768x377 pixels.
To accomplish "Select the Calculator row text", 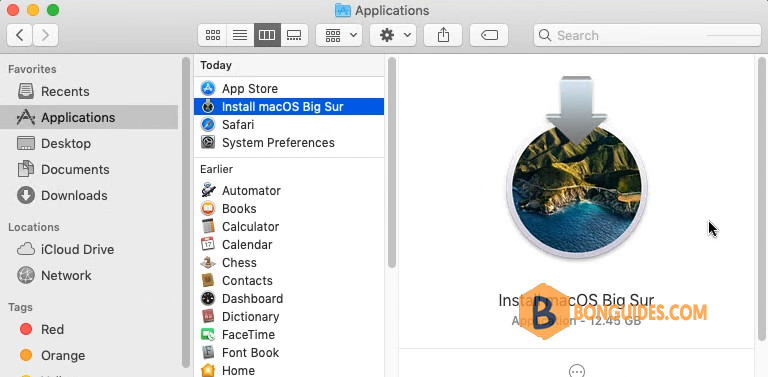I will (250, 227).
